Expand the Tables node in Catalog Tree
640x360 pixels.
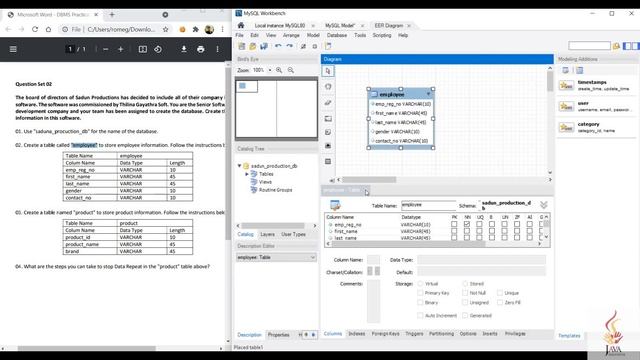point(247,174)
